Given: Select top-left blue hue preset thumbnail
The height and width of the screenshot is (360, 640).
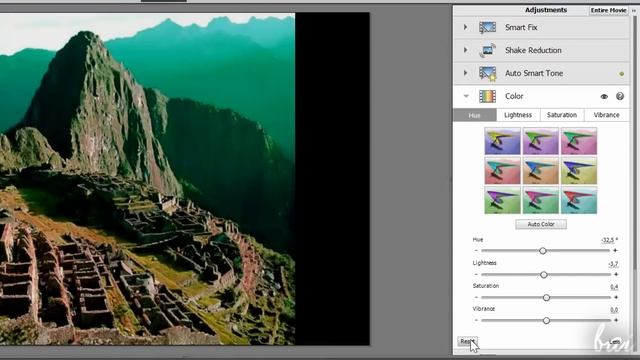Looking at the screenshot, I should click(x=502, y=141).
